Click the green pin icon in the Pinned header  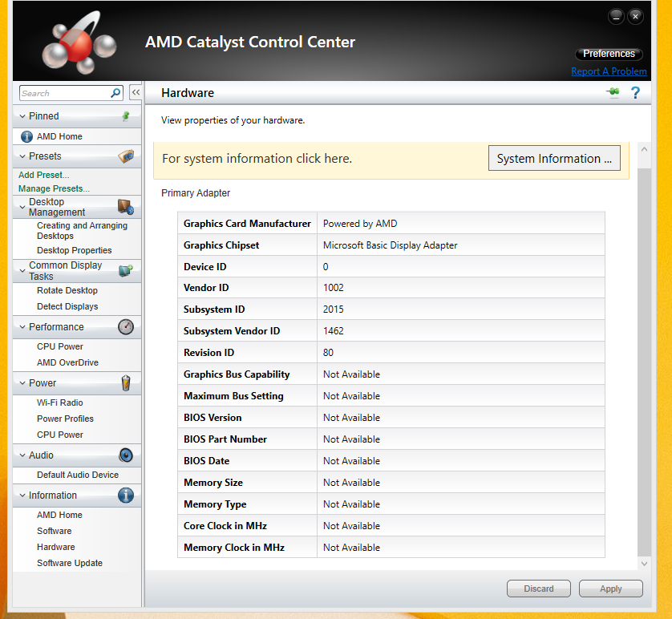(126, 116)
